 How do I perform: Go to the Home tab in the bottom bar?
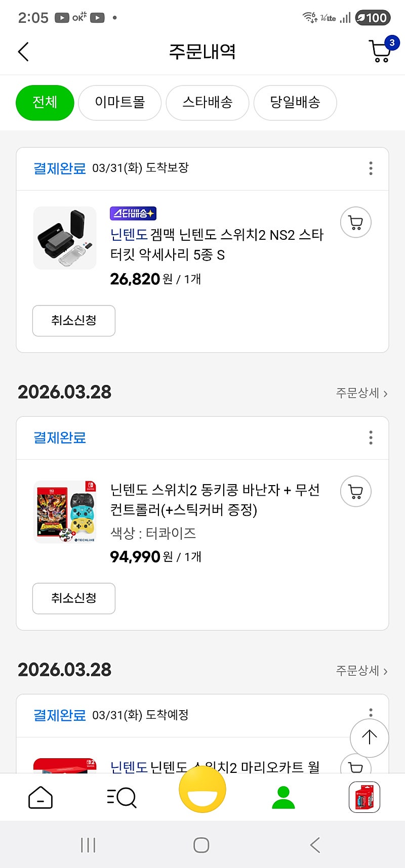40,798
